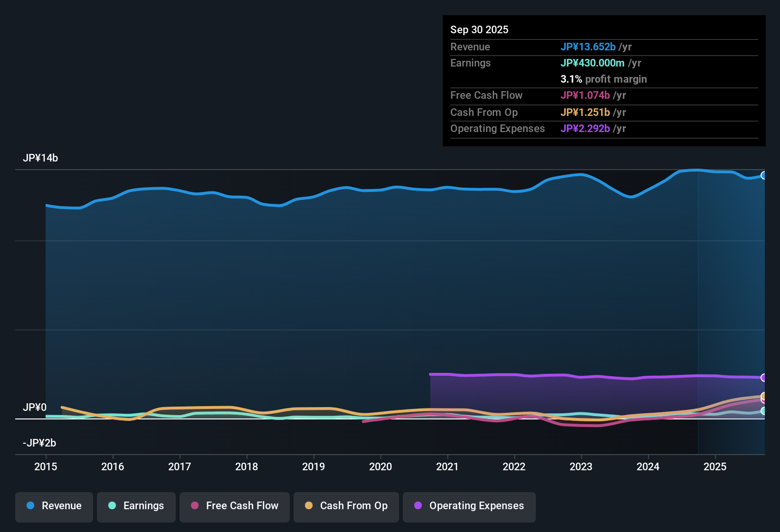
Task: Click the orange Cash From Op legend dot
Action: (x=309, y=506)
